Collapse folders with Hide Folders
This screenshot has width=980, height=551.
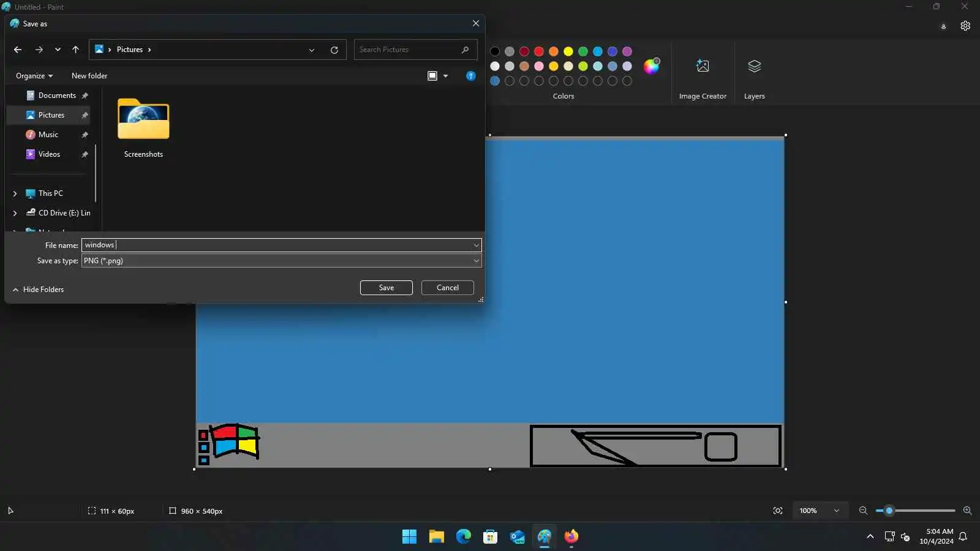(38, 290)
